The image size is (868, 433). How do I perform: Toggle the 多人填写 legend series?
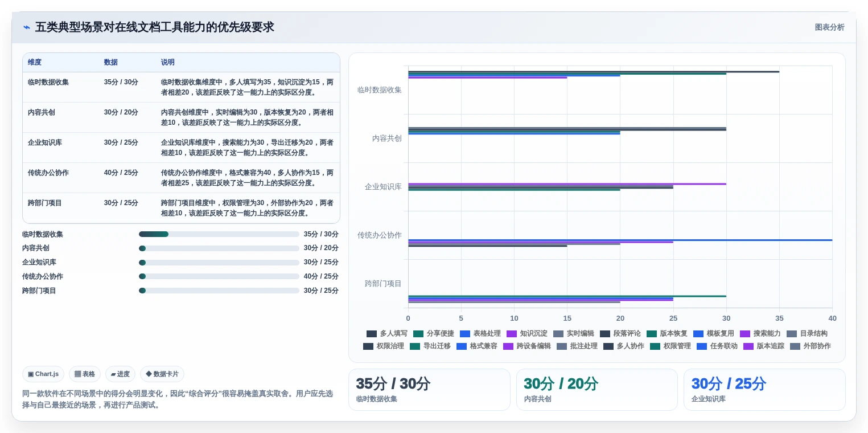[x=386, y=333]
